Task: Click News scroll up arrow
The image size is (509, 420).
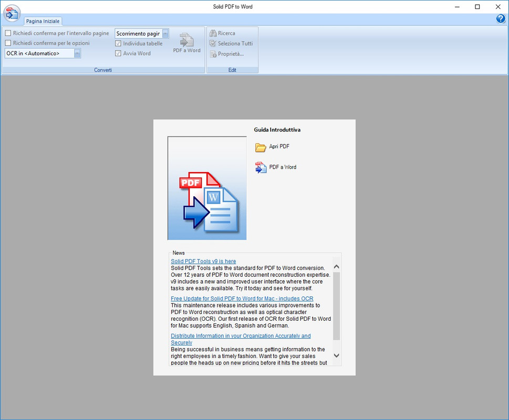Action: pos(337,267)
